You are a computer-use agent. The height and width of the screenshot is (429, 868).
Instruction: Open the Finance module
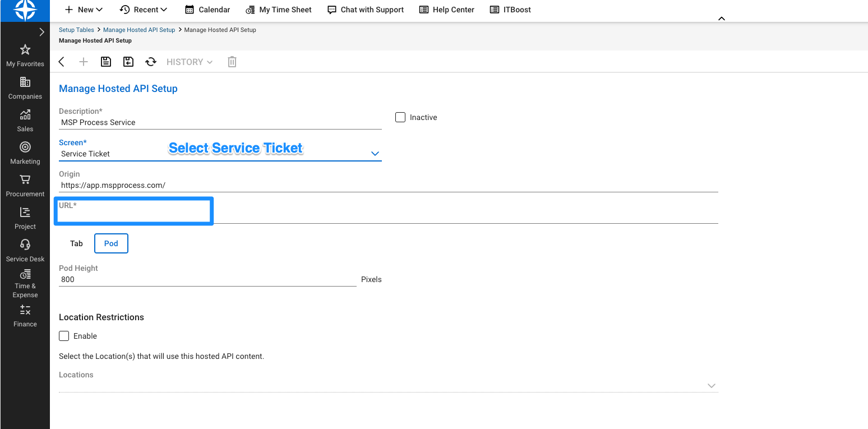click(25, 316)
